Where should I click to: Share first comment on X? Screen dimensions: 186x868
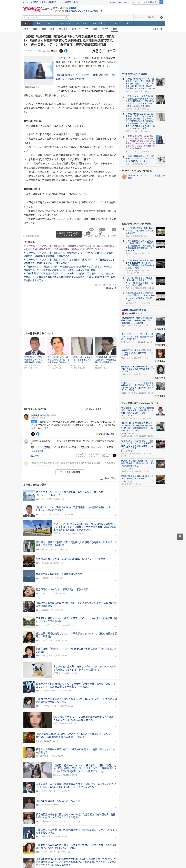(33, 434)
